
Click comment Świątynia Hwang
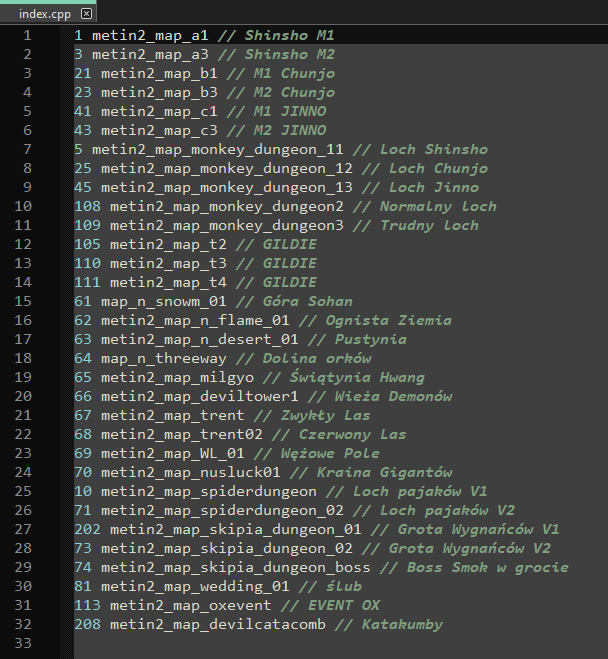click(357, 377)
